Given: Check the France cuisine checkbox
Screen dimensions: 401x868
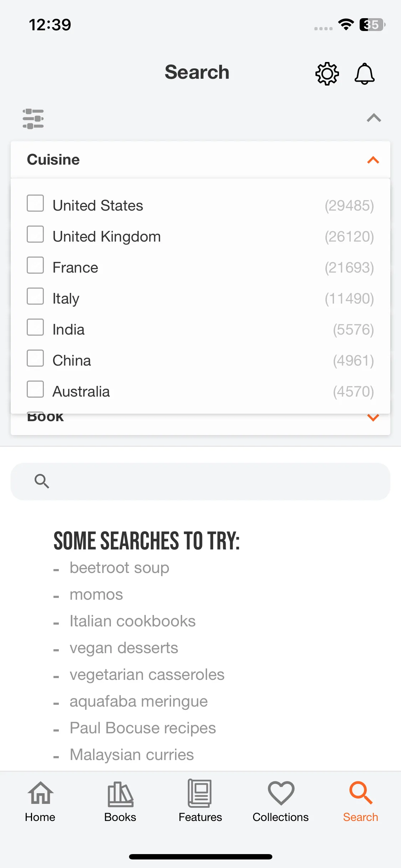Looking at the screenshot, I should [35, 265].
